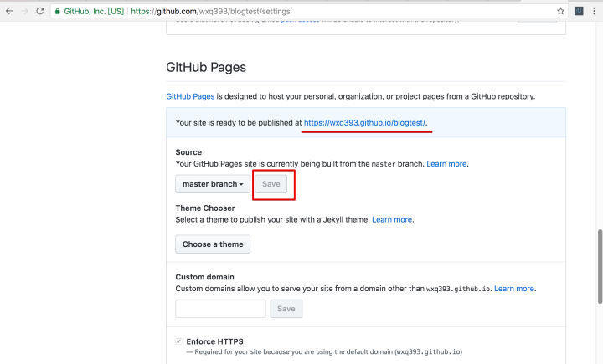Click the 'Enforce HTTPS' label text
Screen dimensions: 603x364
214,341
